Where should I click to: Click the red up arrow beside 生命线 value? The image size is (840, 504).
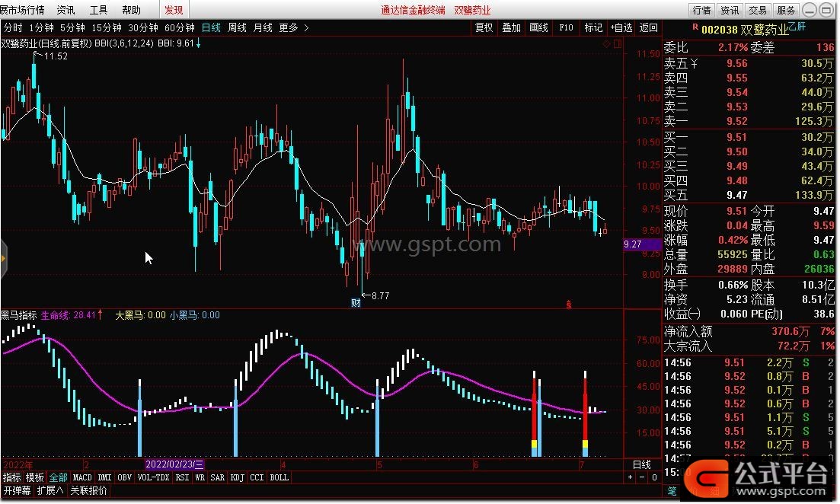click(x=100, y=314)
